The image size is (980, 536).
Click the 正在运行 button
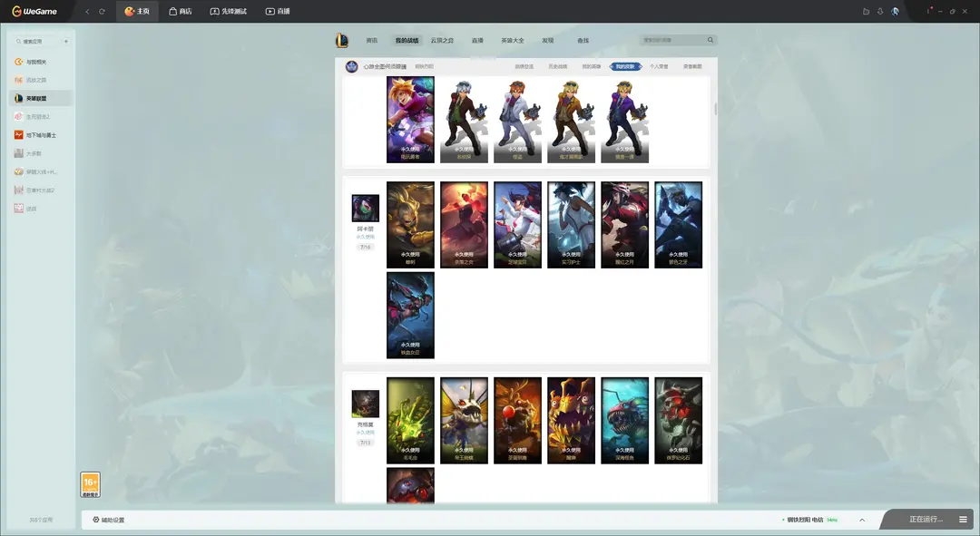(925, 519)
